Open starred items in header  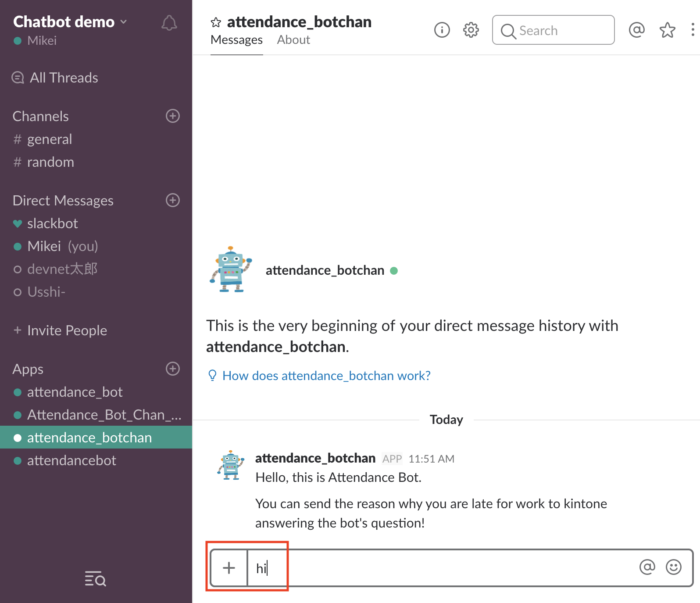click(667, 30)
